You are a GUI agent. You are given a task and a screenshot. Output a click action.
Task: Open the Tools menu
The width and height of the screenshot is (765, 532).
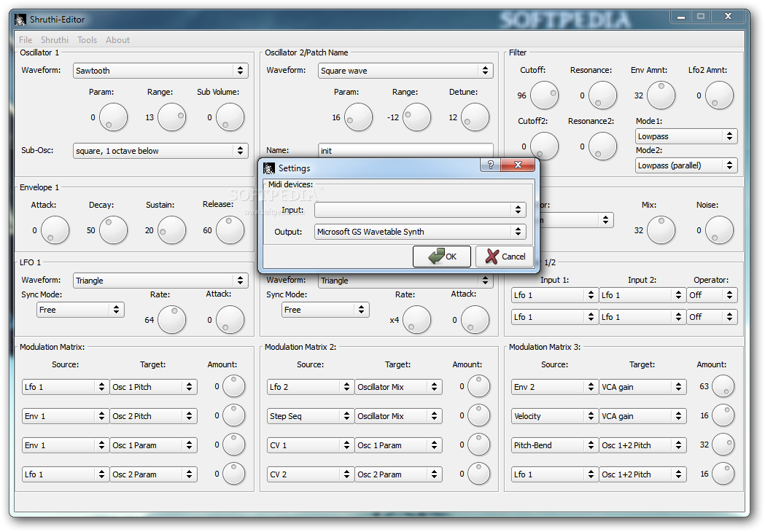pos(87,40)
